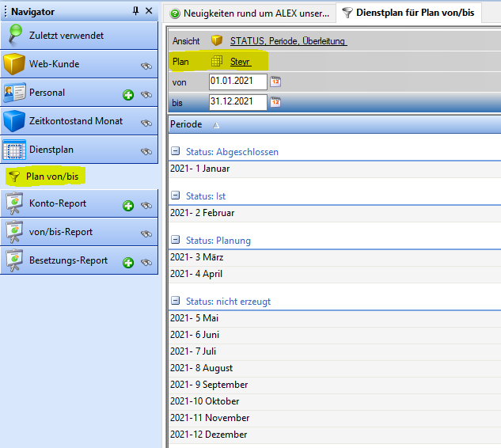Click the 'Steyr' plan link
Viewport: 501px width, 448px height.
coord(240,61)
